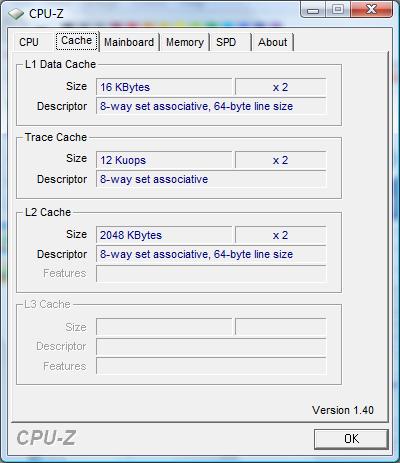The height and width of the screenshot is (463, 400).
Task: Open the Mainboard tab
Action: tap(129, 42)
